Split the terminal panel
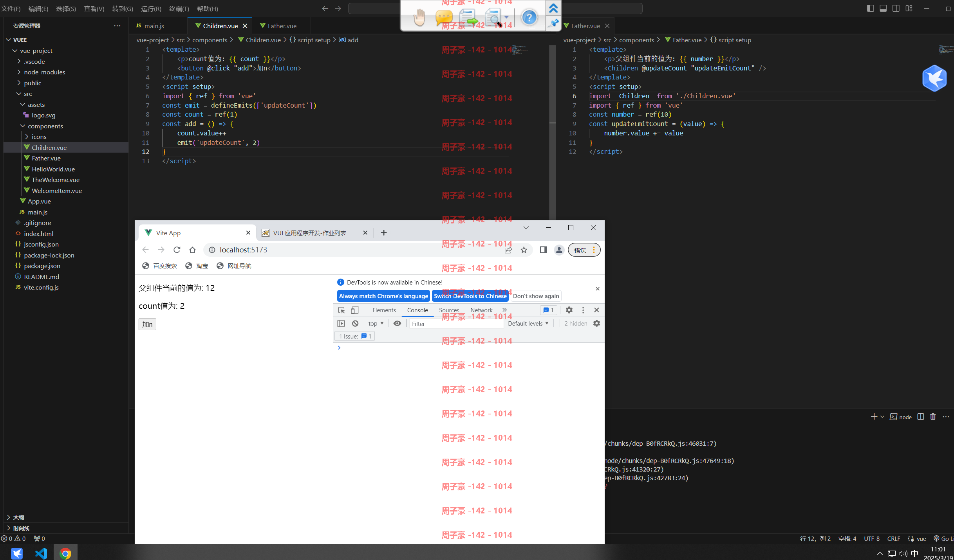954x560 pixels. 921,417
